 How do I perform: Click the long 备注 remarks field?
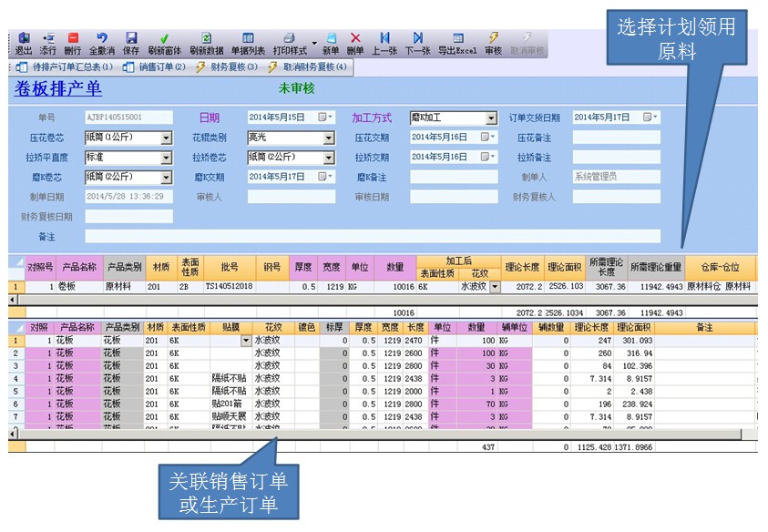pos(373,236)
